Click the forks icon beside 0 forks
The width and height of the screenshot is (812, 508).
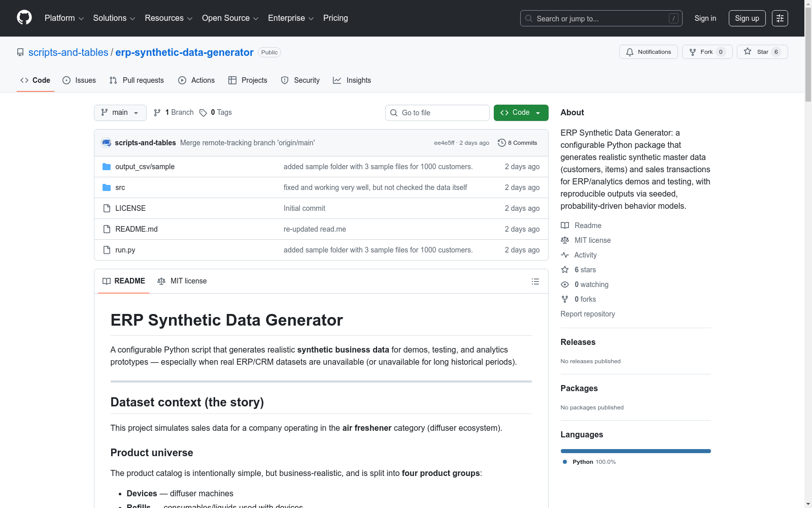pyautogui.click(x=565, y=299)
